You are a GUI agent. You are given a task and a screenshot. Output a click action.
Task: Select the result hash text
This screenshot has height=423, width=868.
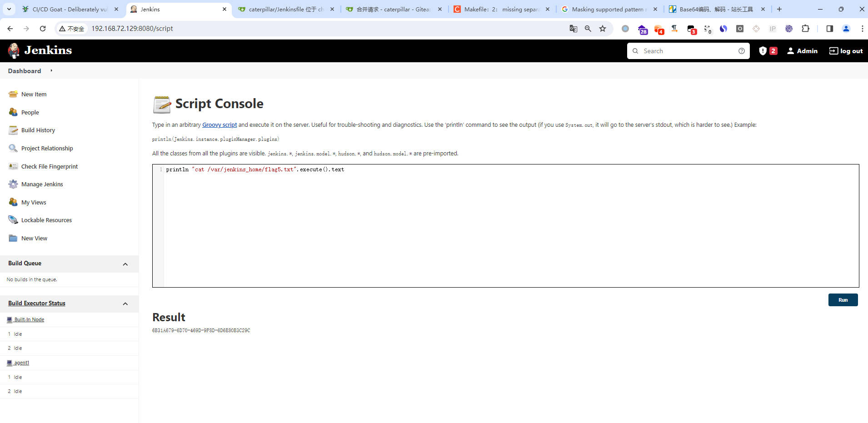tap(201, 330)
